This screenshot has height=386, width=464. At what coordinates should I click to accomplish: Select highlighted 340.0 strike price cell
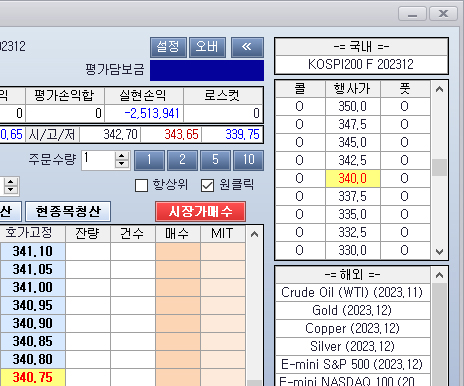353,178
